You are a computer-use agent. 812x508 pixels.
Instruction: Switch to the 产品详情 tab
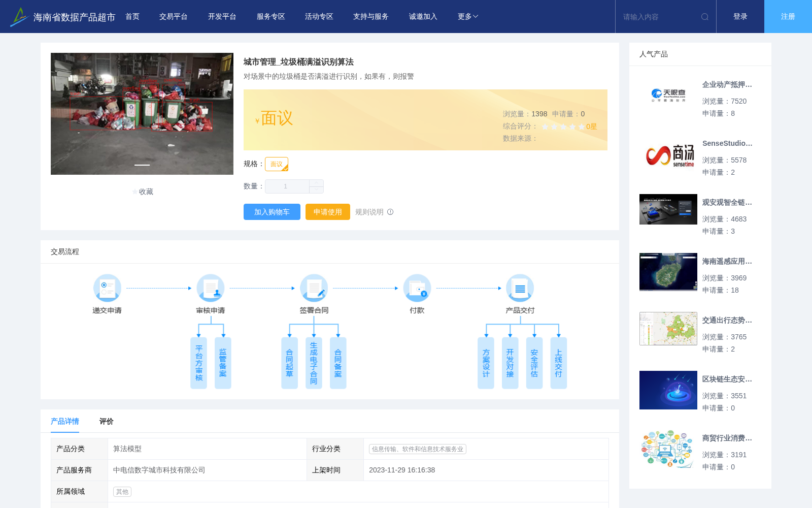click(x=65, y=421)
